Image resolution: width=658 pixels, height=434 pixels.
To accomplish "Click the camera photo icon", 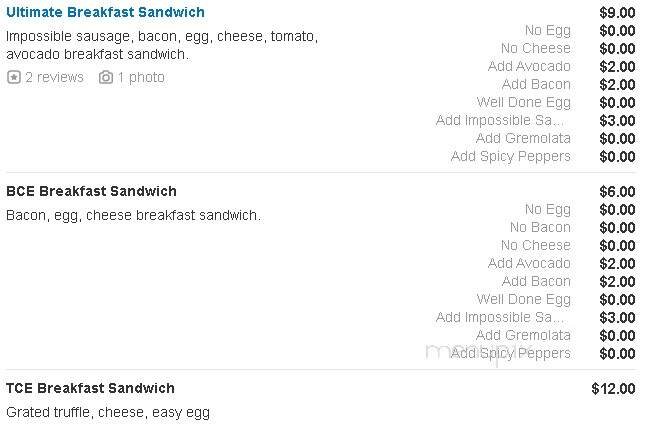I will coord(106,77).
